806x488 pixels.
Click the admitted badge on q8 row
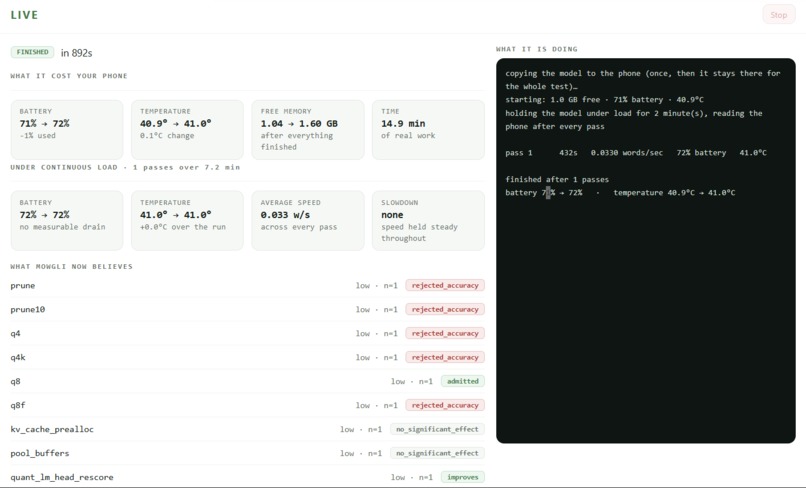463,381
